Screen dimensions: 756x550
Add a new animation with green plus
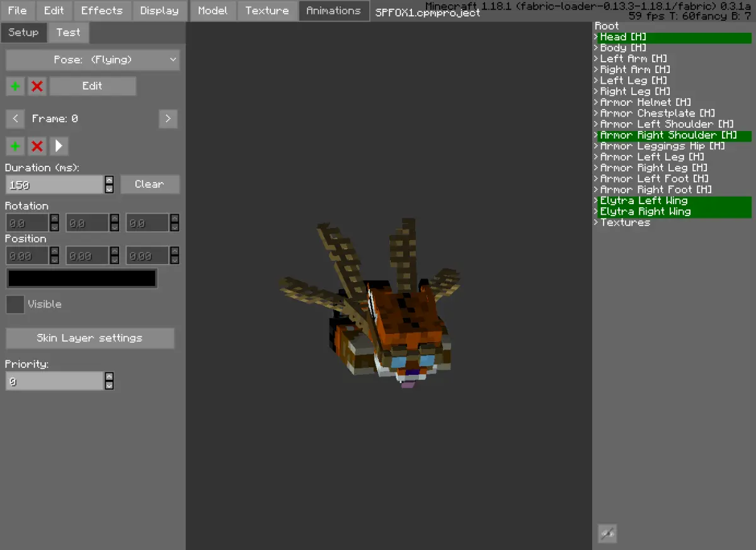point(15,86)
